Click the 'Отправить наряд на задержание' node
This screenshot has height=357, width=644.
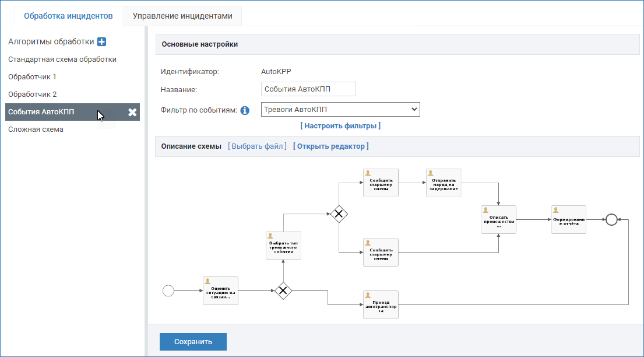[x=444, y=183]
